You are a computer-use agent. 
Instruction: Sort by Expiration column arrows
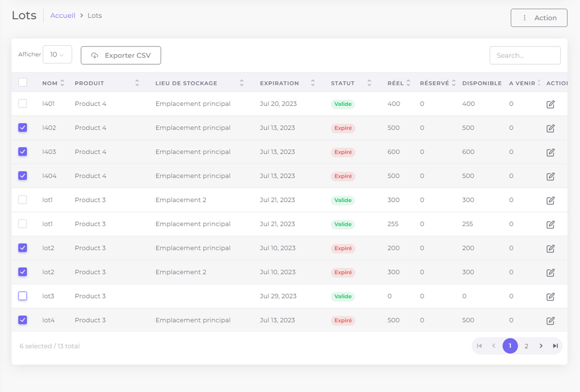point(313,83)
